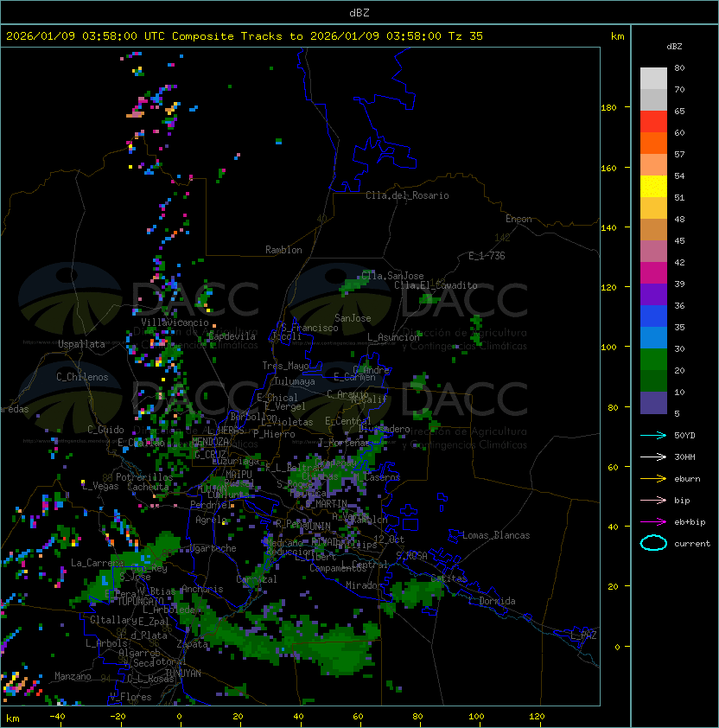
Task: Click the Uspallata place label
Action: pos(81,344)
